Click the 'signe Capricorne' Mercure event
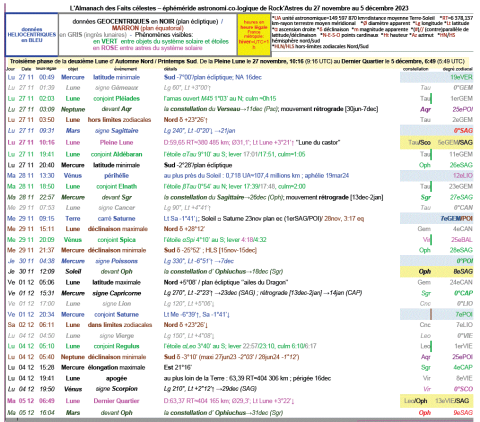The image size is (480, 422). tap(117, 293)
